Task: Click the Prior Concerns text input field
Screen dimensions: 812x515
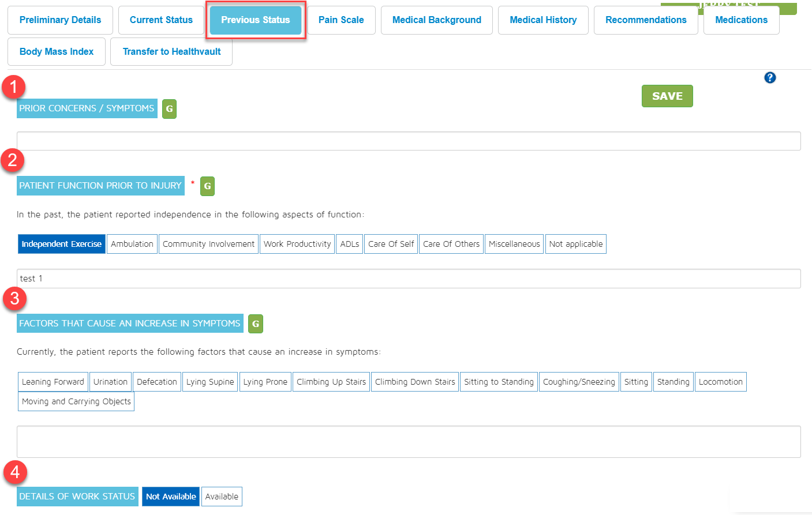Action: pos(409,141)
